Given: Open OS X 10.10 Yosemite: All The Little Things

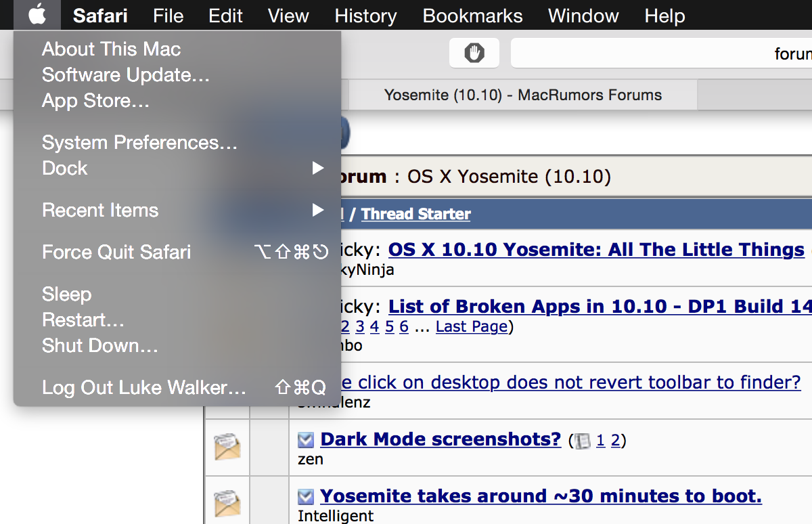Looking at the screenshot, I should (596, 250).
